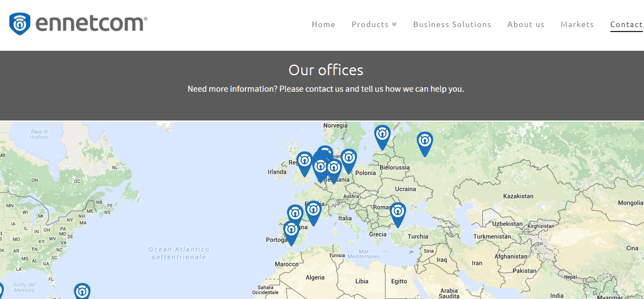Screen dimensions: 644x299
Task: Click the map marker over Germany
Action: pyautogui.click(x=333, y=171)
